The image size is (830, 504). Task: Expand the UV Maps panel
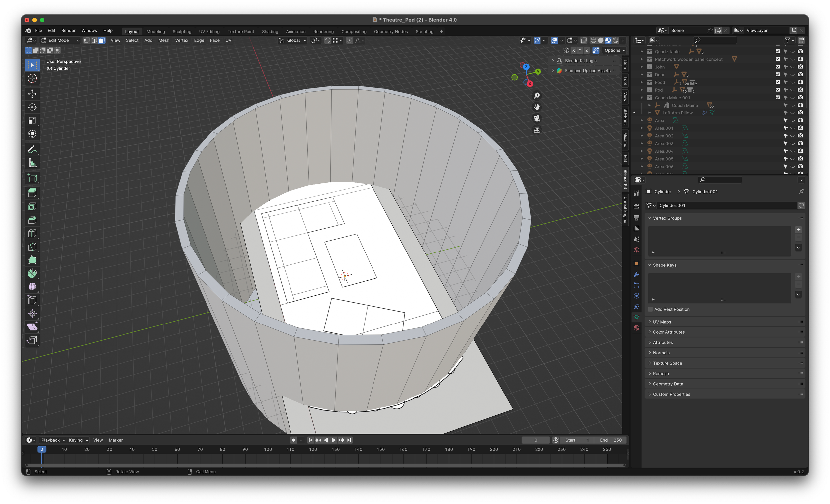click(x=662, y=322)
